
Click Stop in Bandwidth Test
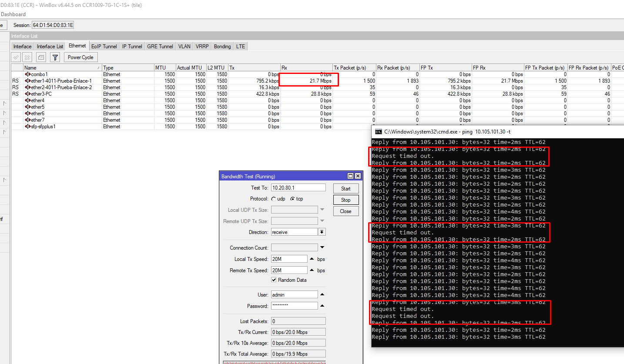click(x=346, y=200)
